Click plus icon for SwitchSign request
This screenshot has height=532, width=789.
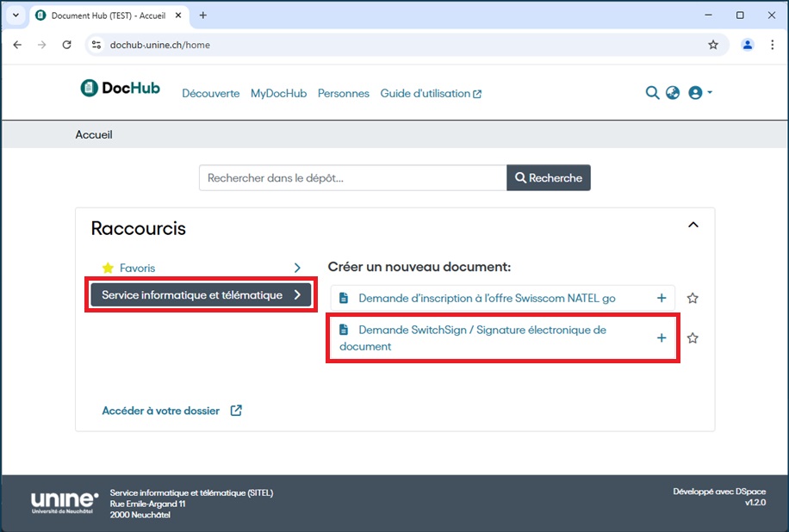pos(662,338)
